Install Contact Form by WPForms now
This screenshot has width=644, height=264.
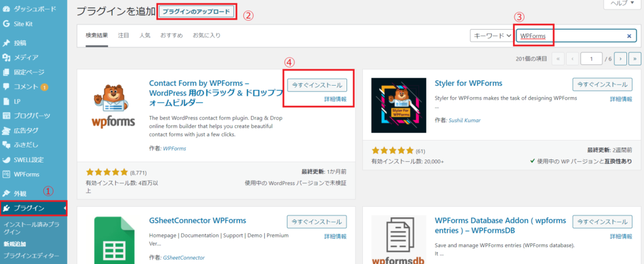click(317, 85)
